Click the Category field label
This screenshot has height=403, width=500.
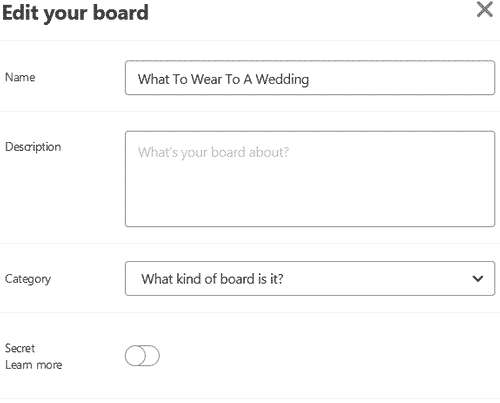pos(28,279)
